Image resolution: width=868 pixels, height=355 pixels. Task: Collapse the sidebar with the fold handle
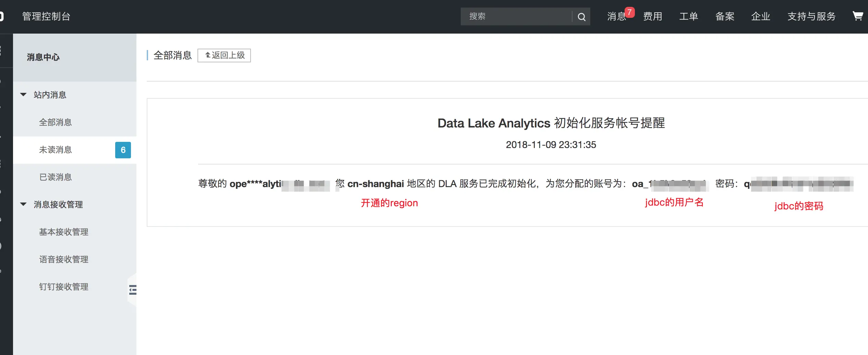[x=132, y=290]
